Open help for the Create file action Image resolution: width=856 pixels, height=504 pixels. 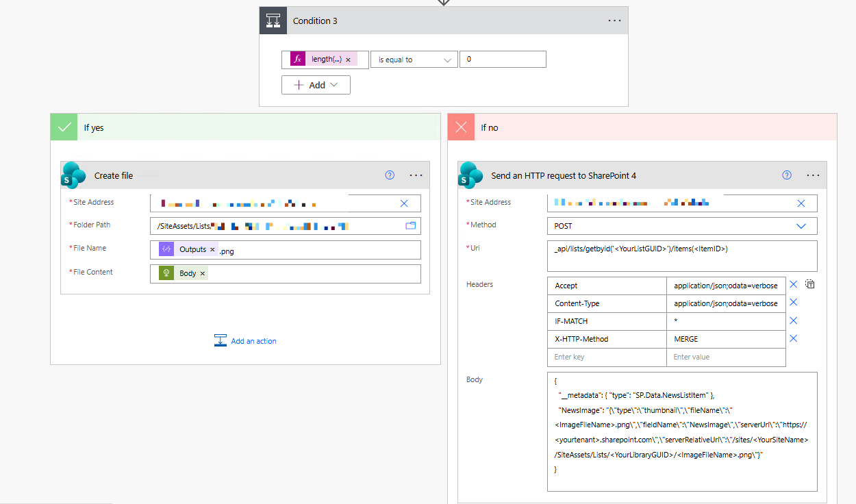pos(390,175)
